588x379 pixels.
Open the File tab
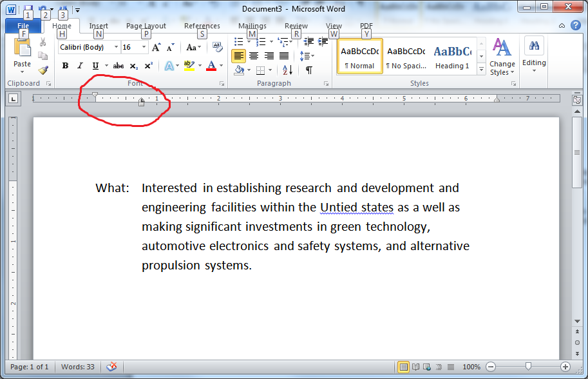point(23,26)
